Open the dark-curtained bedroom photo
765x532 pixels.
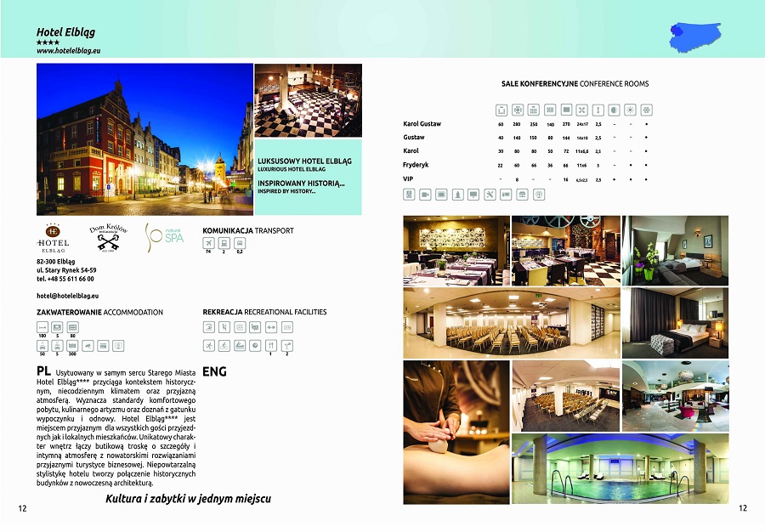coord(675,323)
